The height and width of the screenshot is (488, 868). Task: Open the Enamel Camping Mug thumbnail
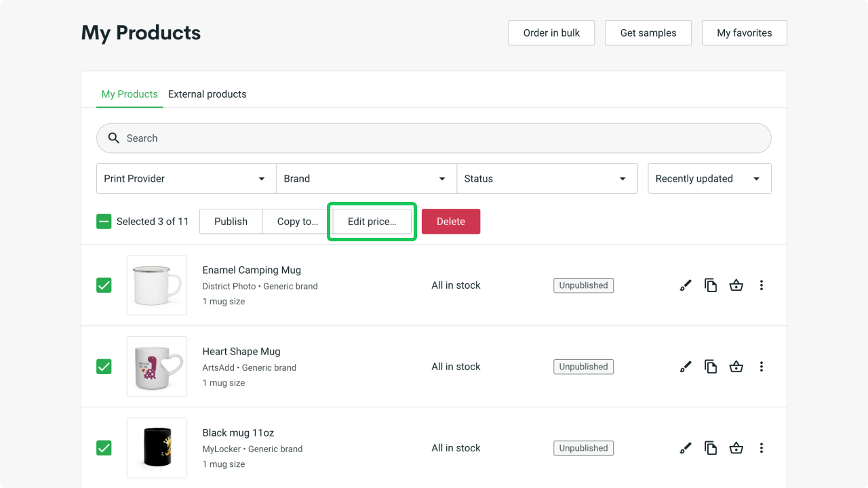click(157, 285)
